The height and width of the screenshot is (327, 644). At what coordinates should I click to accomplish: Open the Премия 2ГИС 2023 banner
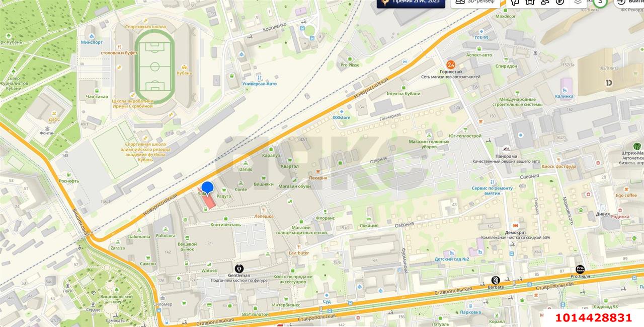(411, 3)
